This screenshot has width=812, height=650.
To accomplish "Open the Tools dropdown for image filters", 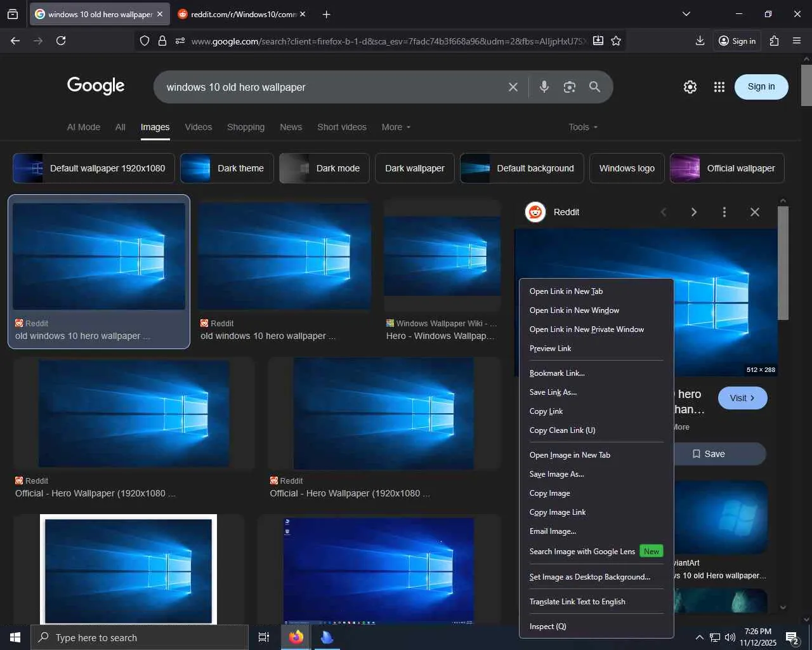I will [584, 127].
